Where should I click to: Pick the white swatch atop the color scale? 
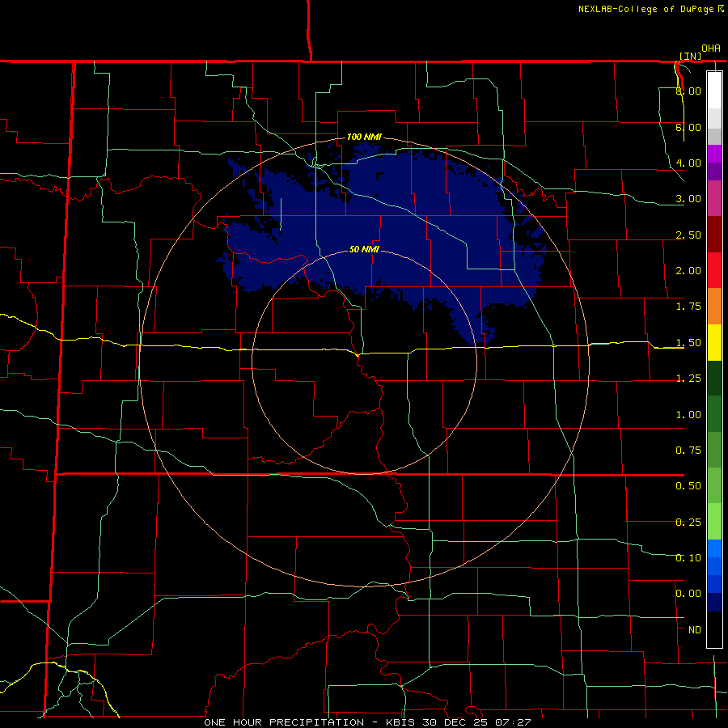[x=714, y=90]
